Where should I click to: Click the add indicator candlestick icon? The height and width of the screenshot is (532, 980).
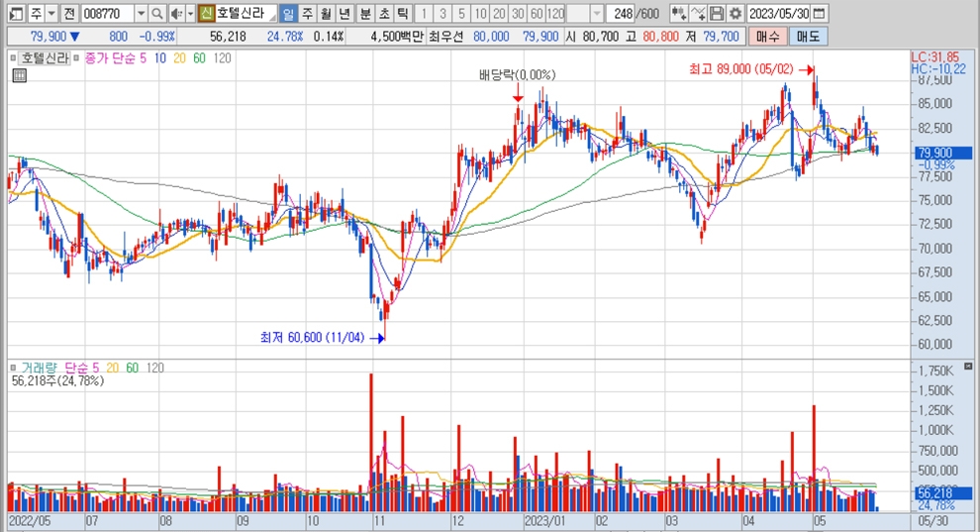pos(677,14)
